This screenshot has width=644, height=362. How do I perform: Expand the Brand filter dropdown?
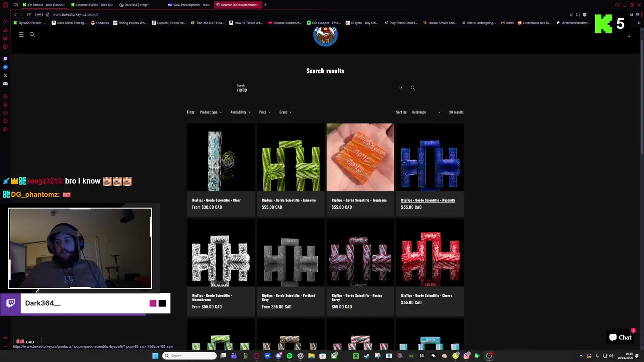point(285,112)
